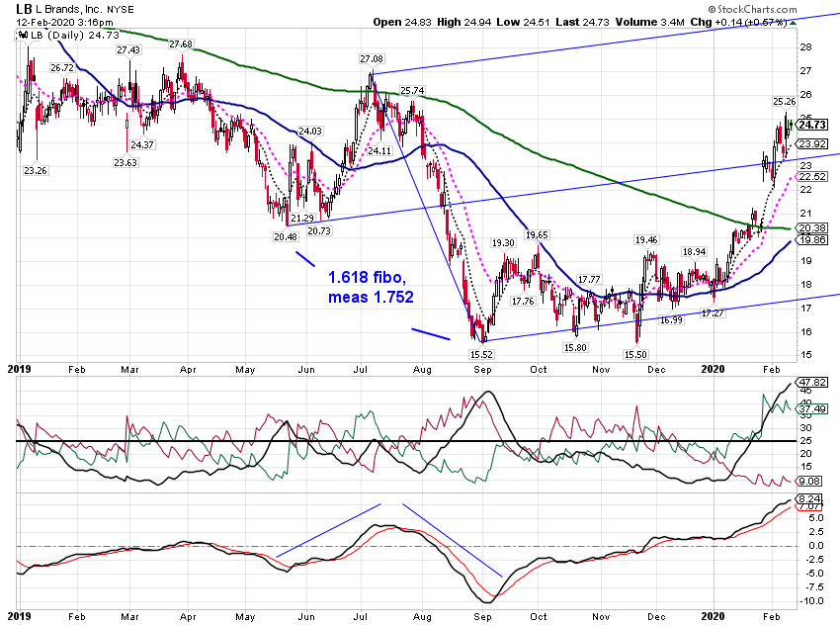The width and height of the screenshot is (840, 626).
Task: Select the "Chg +0.14 (+0.57%)" change value
Action: click(x=737, y=22)
